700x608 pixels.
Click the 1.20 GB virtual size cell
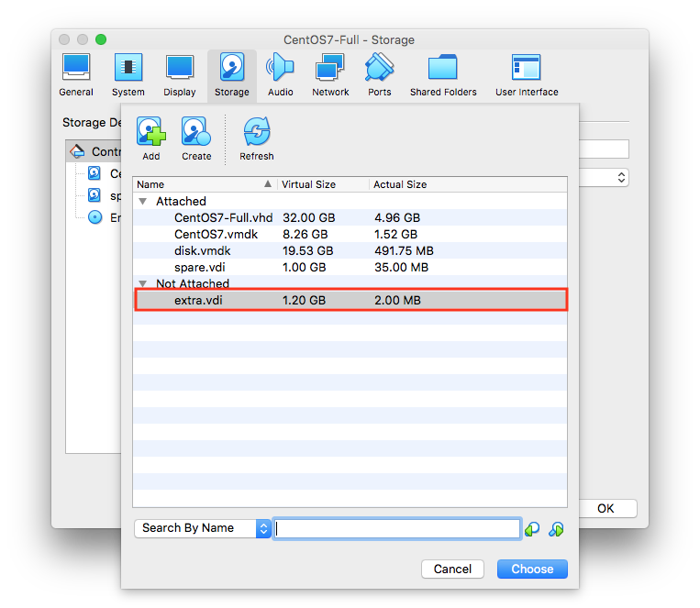click(x=304, y=300)
